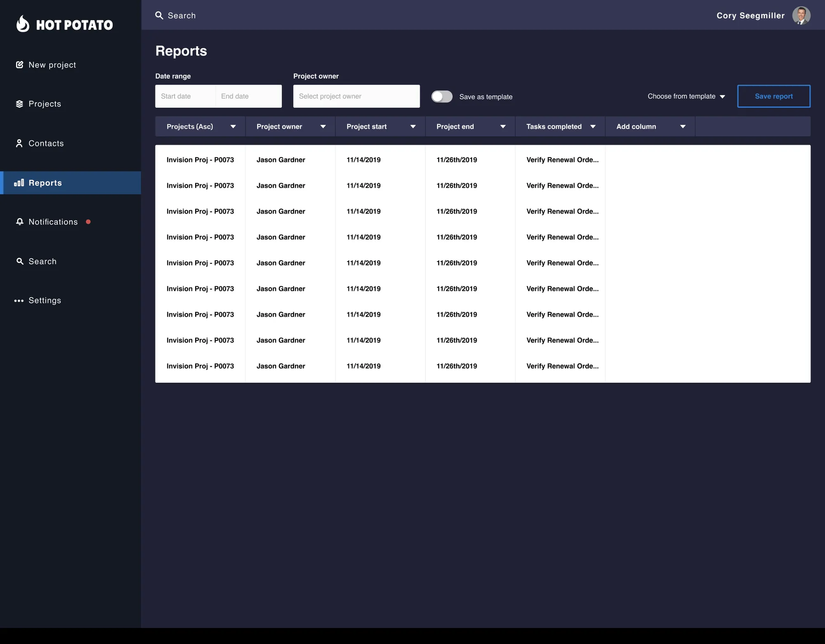Screen dimensions: 825x644
Task: Click the top bar search magnifier icon
Action: click(x=159, y=15)
